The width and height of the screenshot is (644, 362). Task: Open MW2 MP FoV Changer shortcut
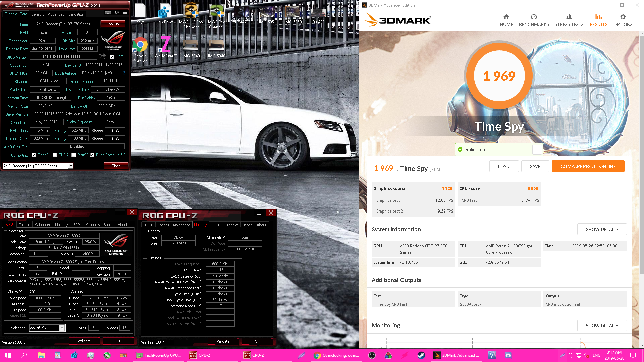click(191, 16)
